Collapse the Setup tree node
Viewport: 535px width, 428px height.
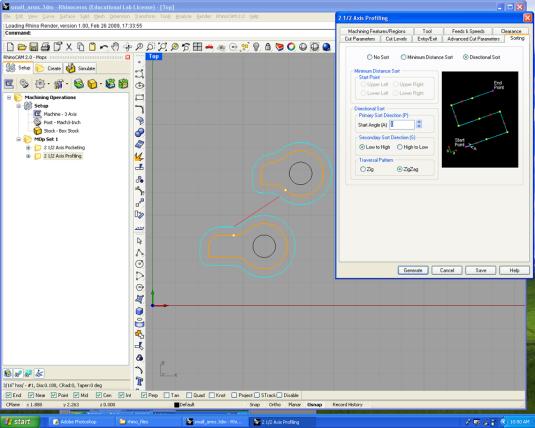[19, 106]
